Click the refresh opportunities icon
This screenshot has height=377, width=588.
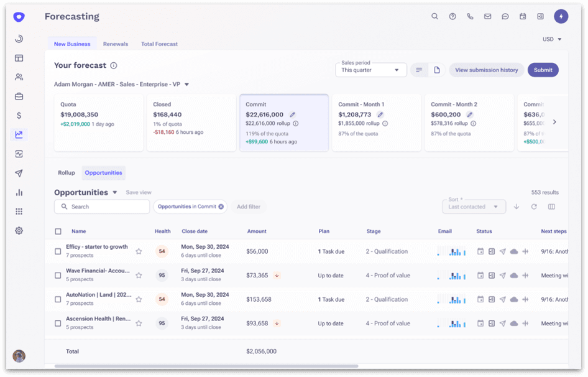click(534, 207)
